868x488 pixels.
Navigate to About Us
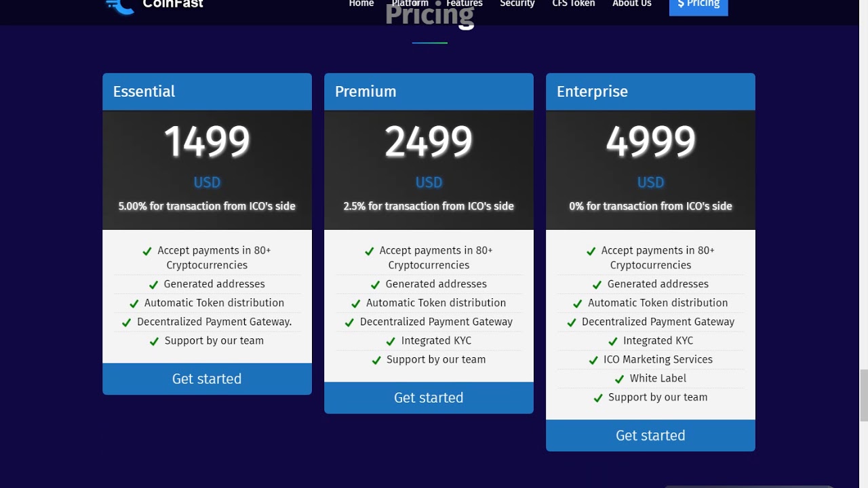pos(631,4)
